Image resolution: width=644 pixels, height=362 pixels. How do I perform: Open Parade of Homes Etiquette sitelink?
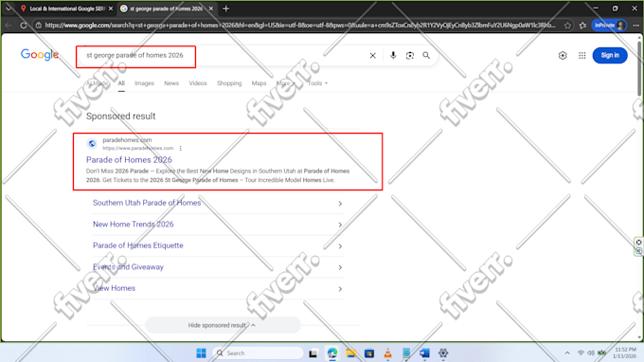pos(138,245)
